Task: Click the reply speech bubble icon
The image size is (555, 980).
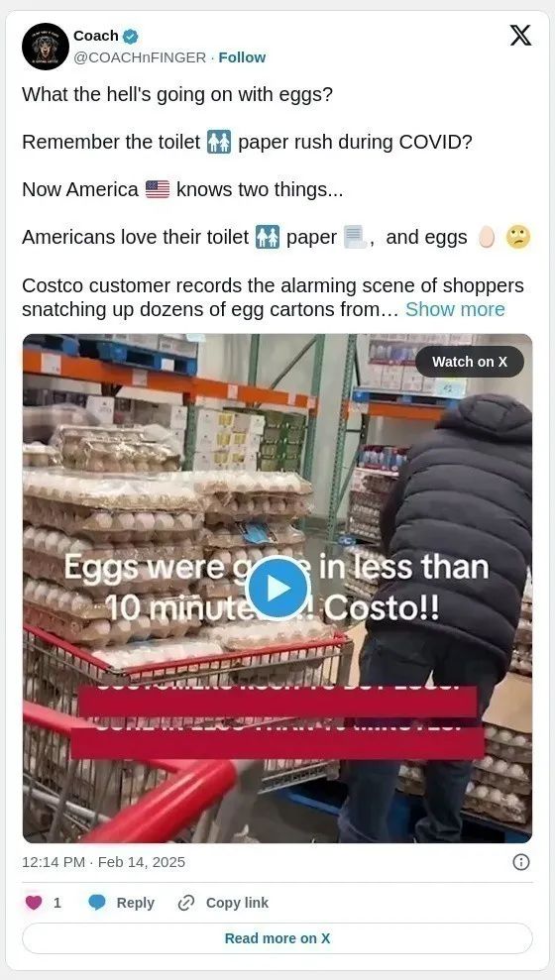Action: pyautogui.click(x=97, y=903)
